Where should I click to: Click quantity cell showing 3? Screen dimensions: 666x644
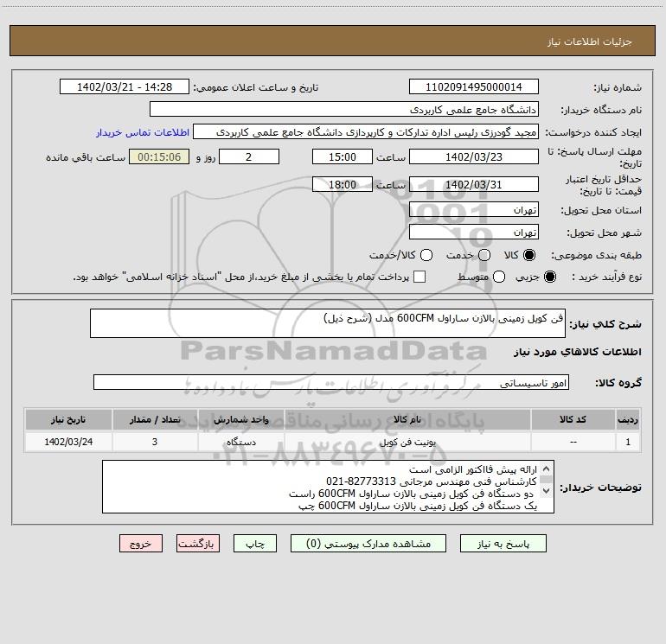click(155, 442)
